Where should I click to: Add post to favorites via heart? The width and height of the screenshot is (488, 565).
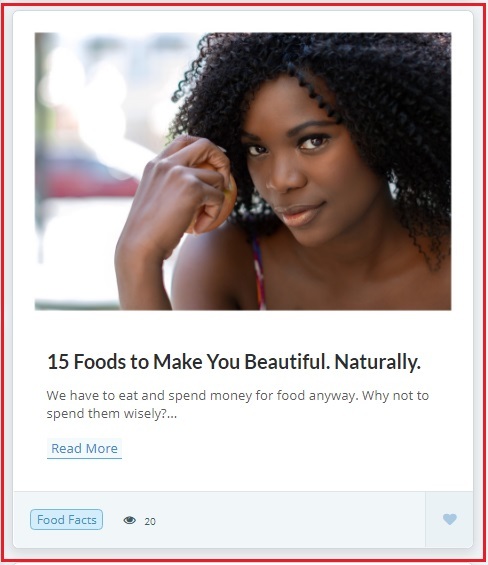449,519
